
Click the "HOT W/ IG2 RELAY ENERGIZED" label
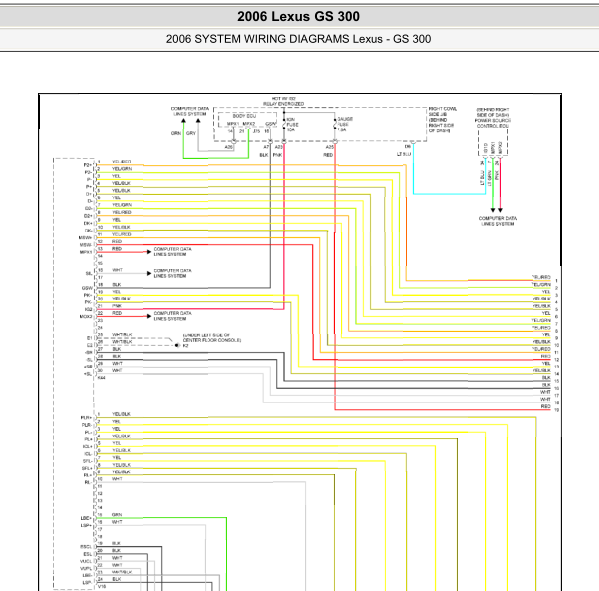[x=283, y=101]
